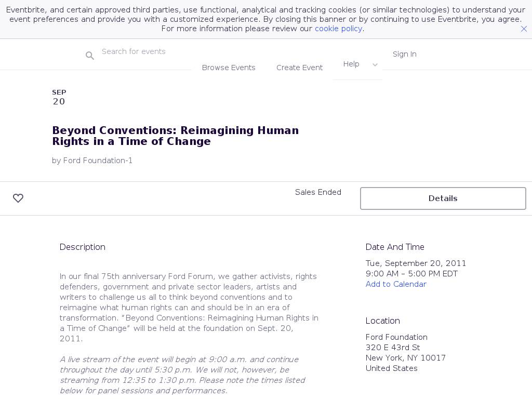532x399 pixels.
Task: Click the Sign In link
Action: [404, 54]
